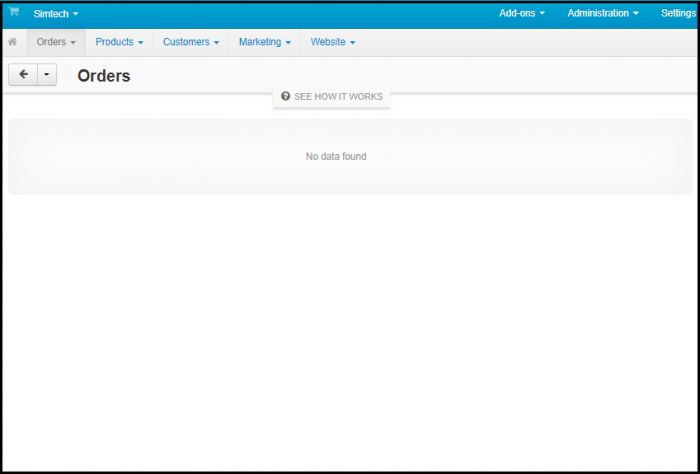This screenshot has height=474, width=700.
Task: Open the Add-ons menu
Action: [x=522, y=13]
